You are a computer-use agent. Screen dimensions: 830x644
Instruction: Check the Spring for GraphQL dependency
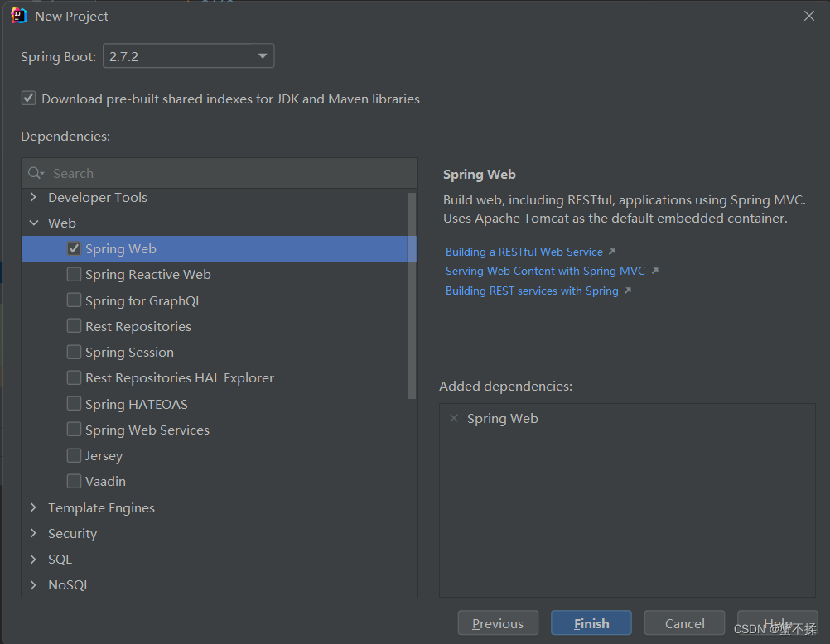click(x=74, y=300)
